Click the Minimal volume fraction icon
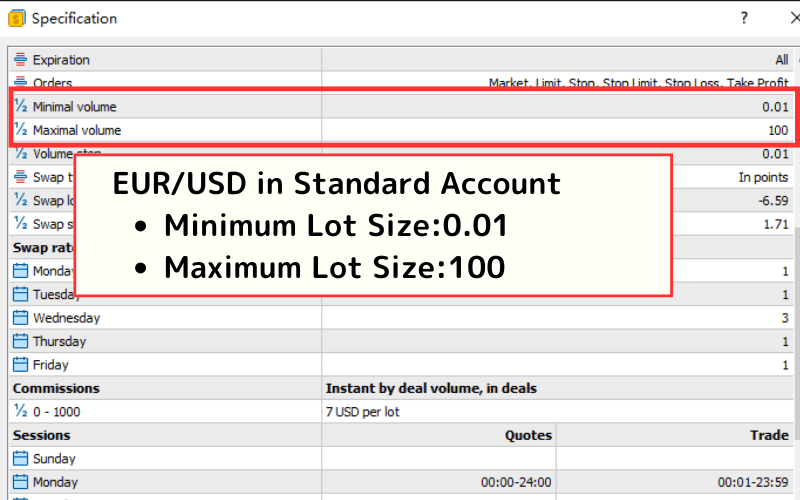The height and width of the screenshot is (500, 800). point(20,106)
